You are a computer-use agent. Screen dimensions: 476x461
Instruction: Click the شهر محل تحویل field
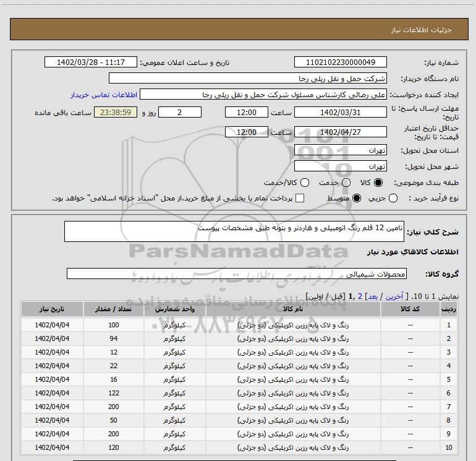[x=340, y=166]
